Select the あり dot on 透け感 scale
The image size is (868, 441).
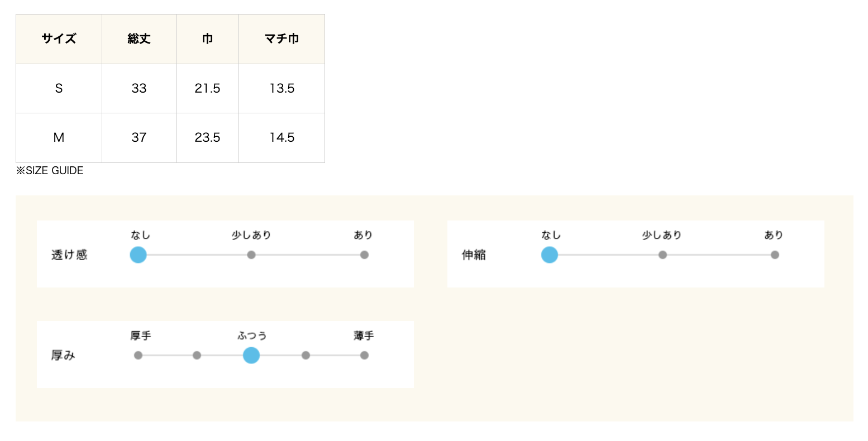coord(364,255)
